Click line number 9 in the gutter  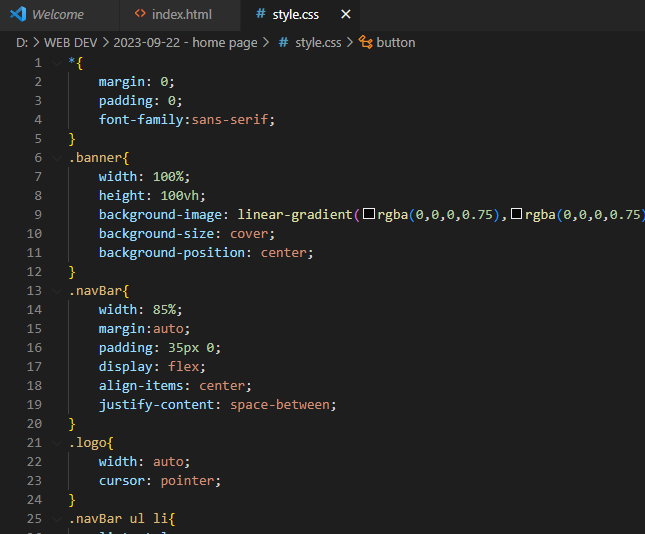38,215
